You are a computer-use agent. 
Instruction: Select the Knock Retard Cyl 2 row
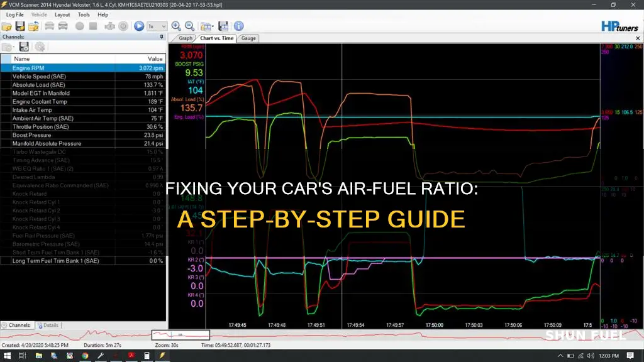(x=83, y=211)
